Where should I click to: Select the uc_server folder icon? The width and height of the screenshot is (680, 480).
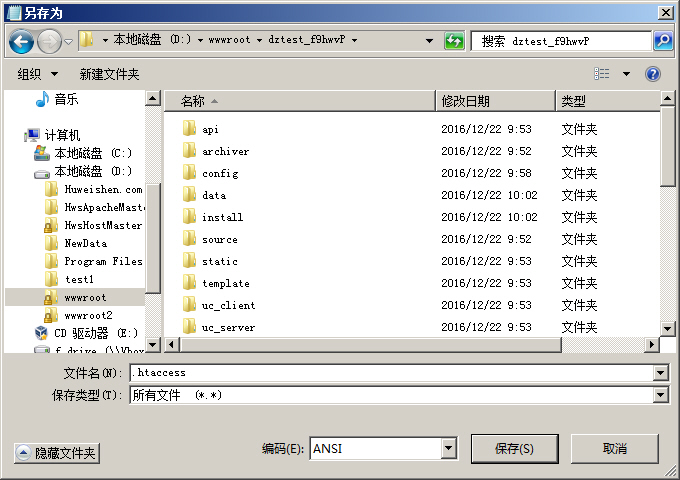click(x=189, y=327)
